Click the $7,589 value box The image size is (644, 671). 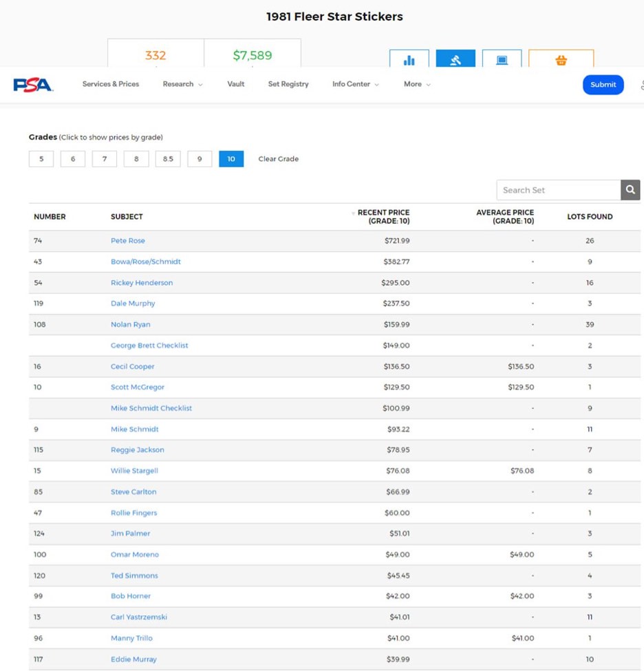[253, 54]
